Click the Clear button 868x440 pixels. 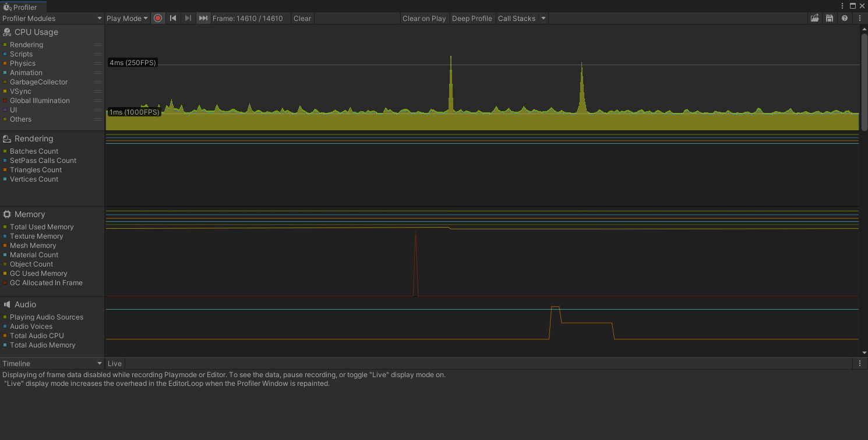point(302,19)
